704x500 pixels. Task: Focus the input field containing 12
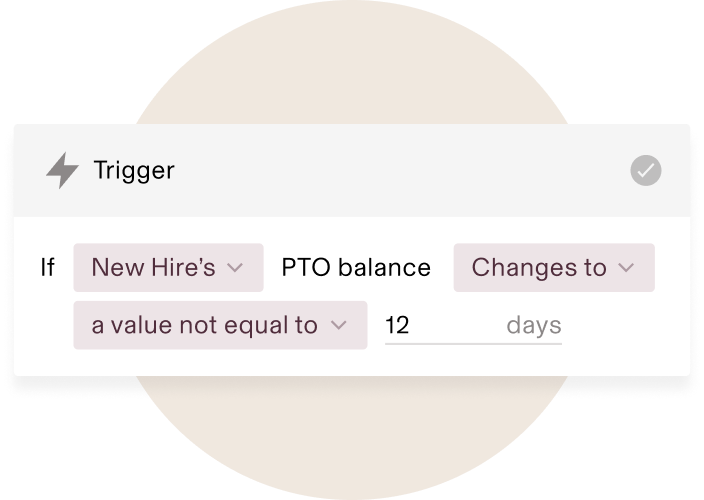[x=473, y=325]
